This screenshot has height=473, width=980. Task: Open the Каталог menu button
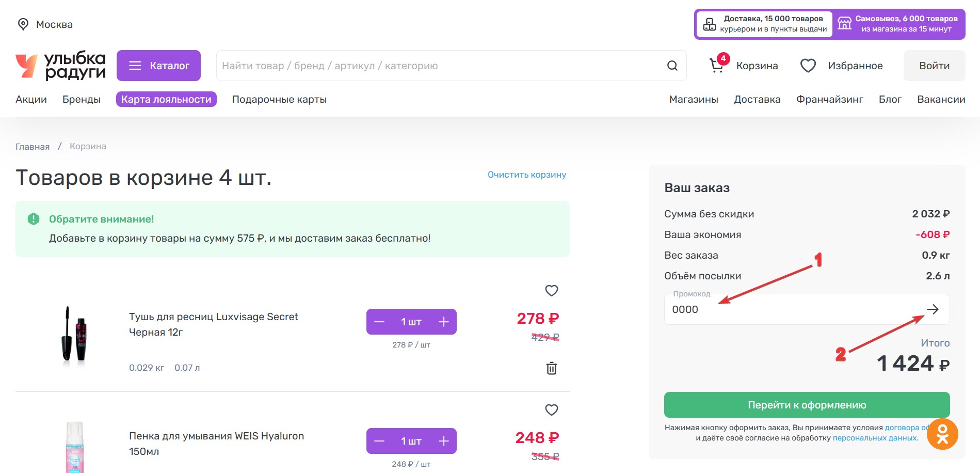[158, 66]
